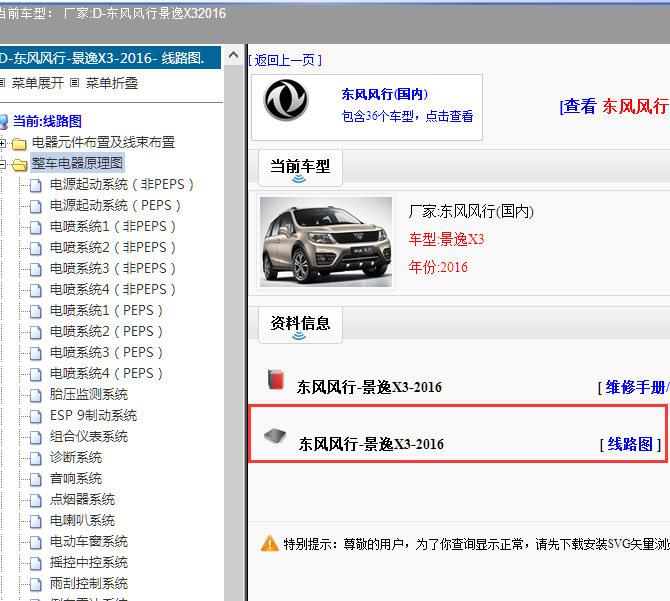
Task: Expand the 电器元件布置及线束布置 folder node
Action: (x=2, y=144)
